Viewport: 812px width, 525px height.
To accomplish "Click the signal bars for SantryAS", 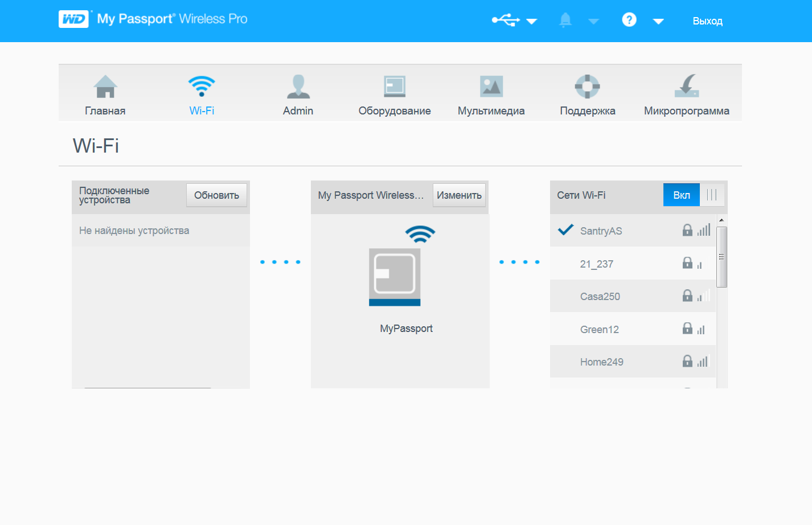I will [704, 229].
